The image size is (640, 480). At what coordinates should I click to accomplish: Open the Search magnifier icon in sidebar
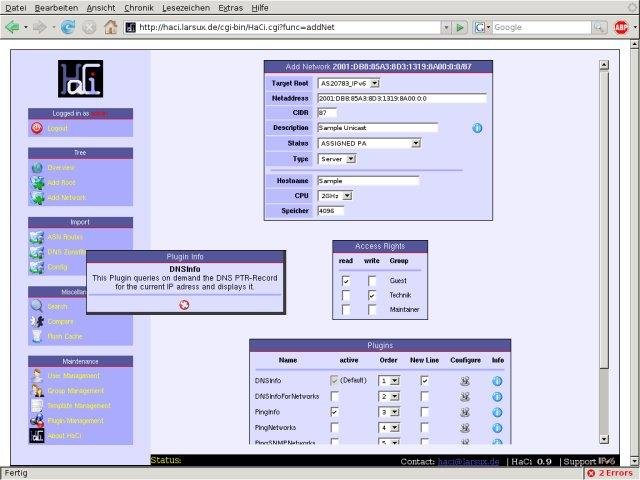(x=37, y=306)
